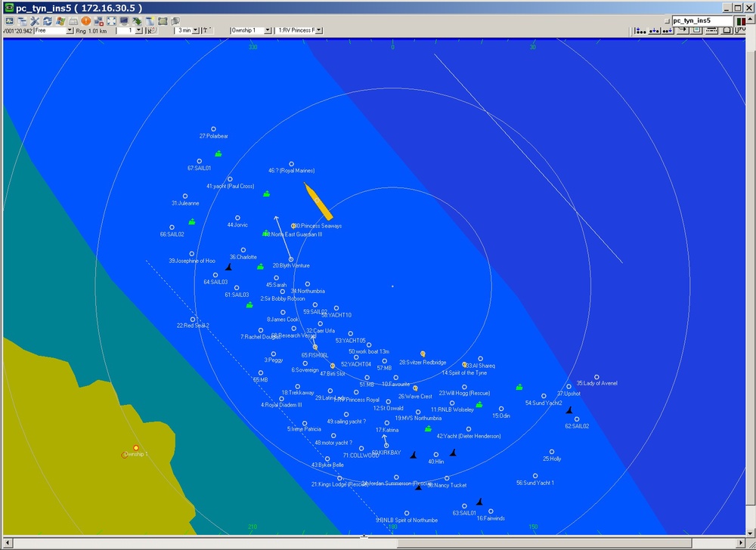The height and width of the screenshot is (550, 756).
Task: Click the speech bubbles chat icon
Action: 175,21
